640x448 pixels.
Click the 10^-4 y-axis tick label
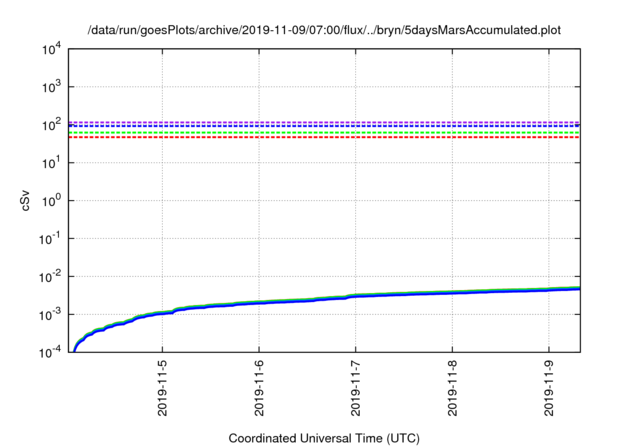(x=51, y=352)
